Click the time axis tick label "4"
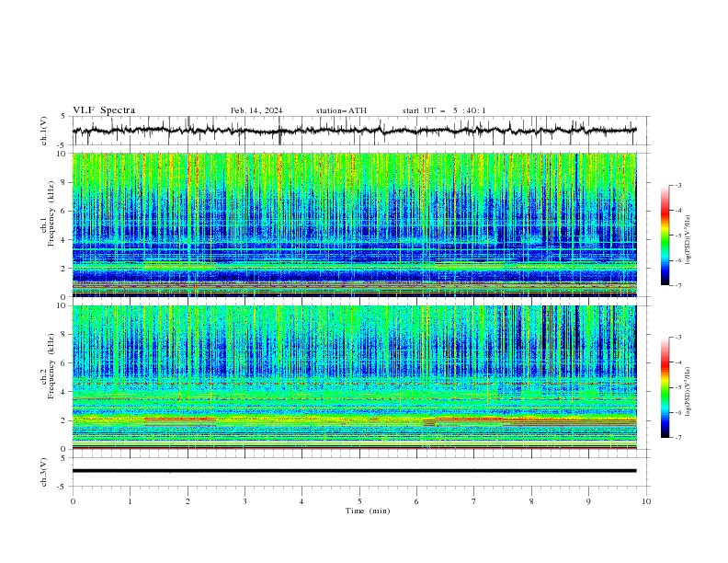Screen dimensions: 728x563 point(301,501)
